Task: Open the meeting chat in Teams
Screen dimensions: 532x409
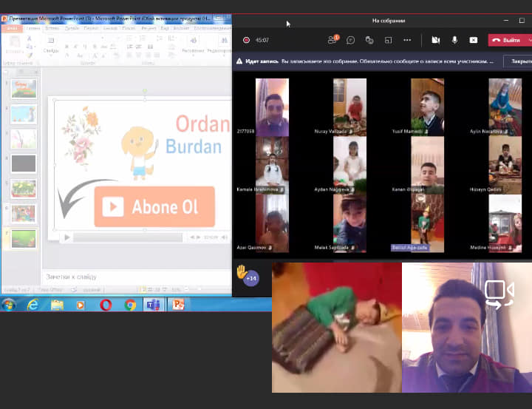Action: [x=350, y=41]
